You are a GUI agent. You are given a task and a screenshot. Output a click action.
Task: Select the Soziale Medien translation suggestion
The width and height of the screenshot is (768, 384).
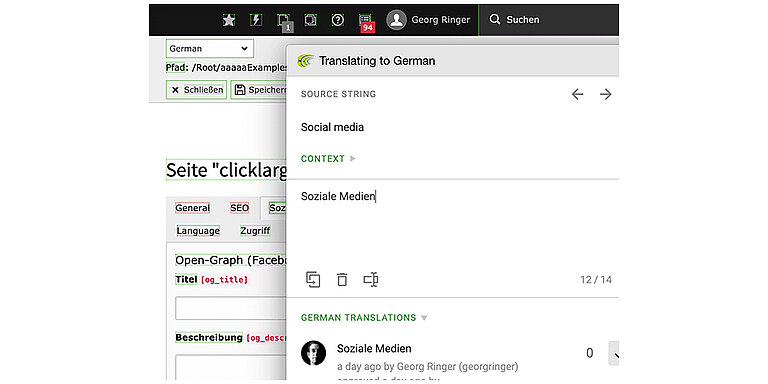coord(374,349)
